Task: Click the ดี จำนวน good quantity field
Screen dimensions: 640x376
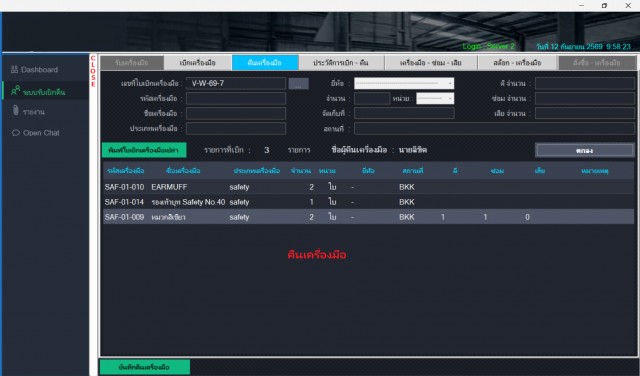Action: coord(585,83)
